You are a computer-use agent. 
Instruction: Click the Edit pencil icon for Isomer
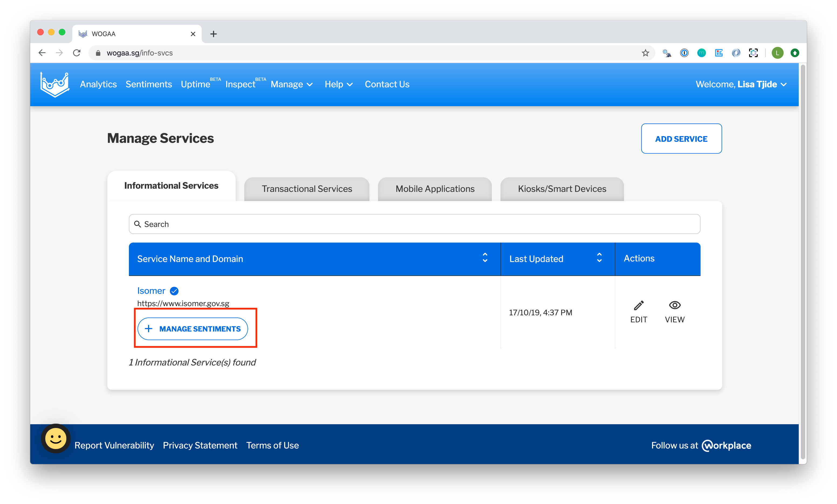coord(638,306)
